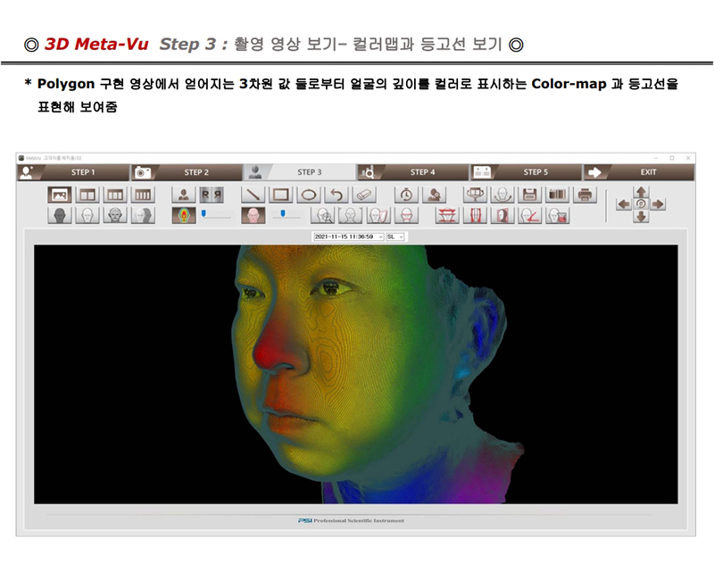Switch to the STEP 2 tab

point(195,172)
